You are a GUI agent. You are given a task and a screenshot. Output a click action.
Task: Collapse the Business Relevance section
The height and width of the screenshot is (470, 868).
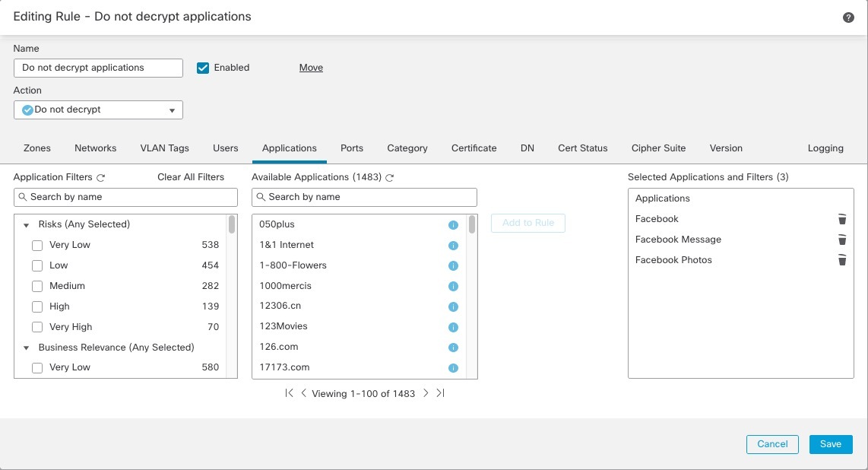[x=26, y=348]
